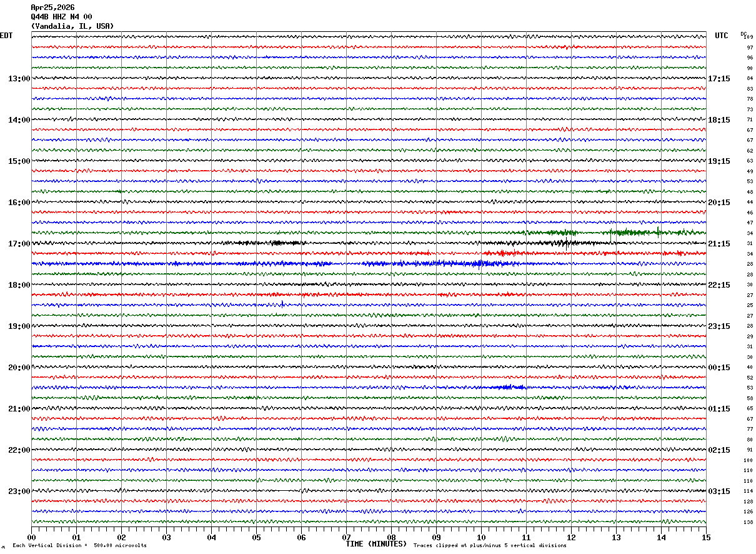Click the black seismic trace at 23:00 EDT
The width and height of the screenshot is (756, 554).
click(x=369, y=491)
